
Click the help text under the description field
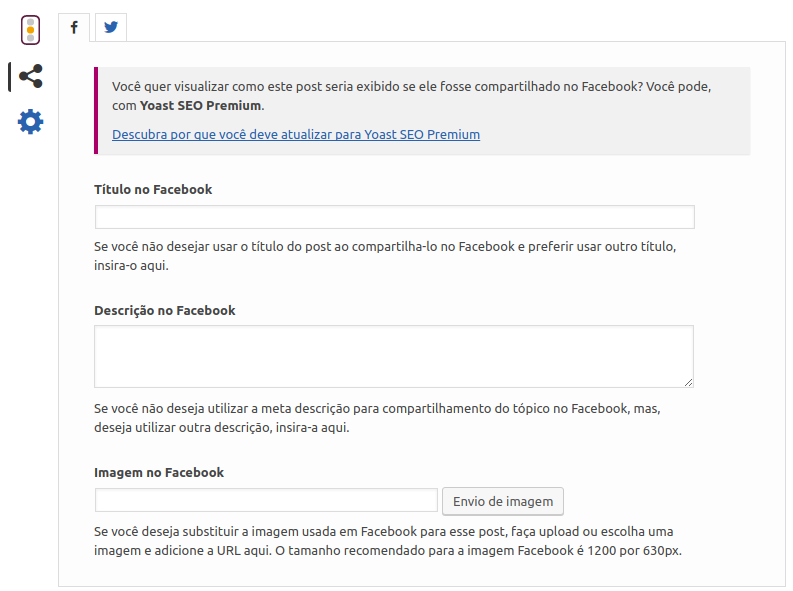point(377,418)
